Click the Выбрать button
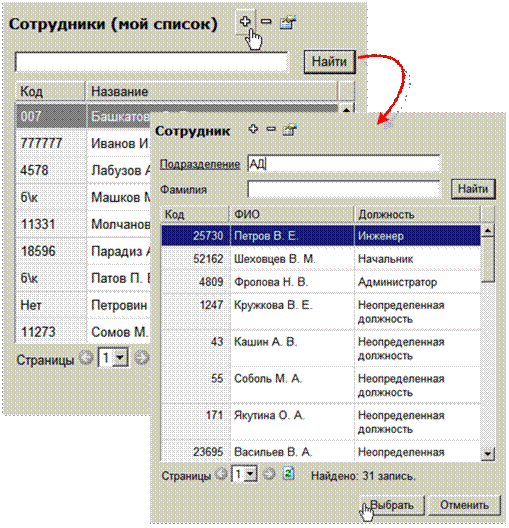Image resolution: width=509 pixels, height=528 pixels. [392, 505]
